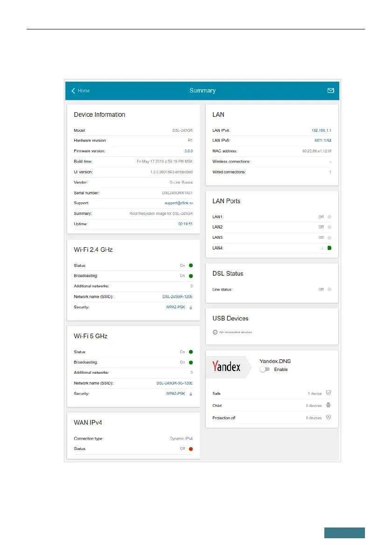Viewport: 392px width, 556px height.
Task: Enable the Yandex.DNS toggle switch
Action: (265, 370)
